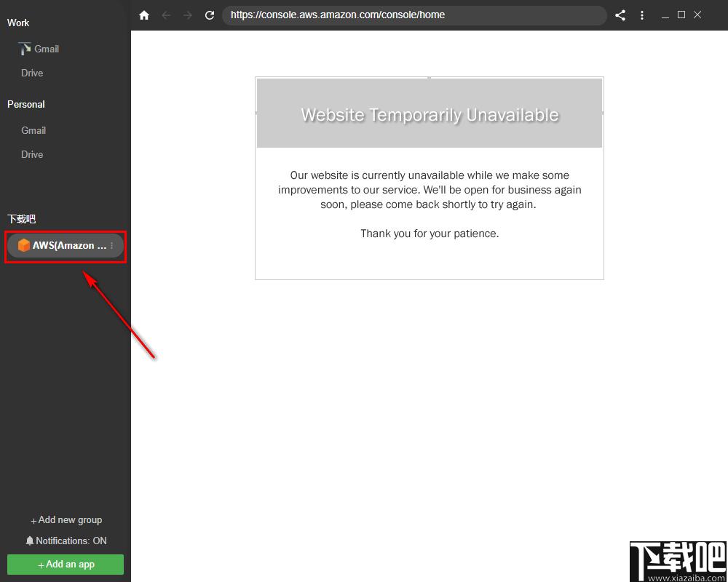
Task: Click the back navigation arrow
Action: pyautogui.click(x=166, y=15)
